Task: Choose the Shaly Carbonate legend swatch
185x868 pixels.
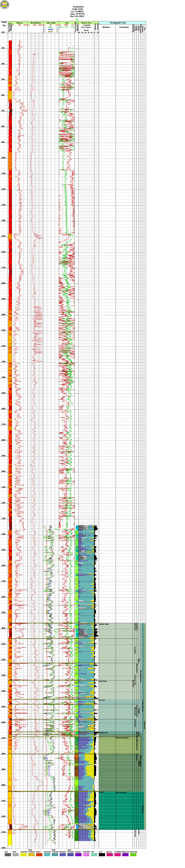Action: point(55,855)
